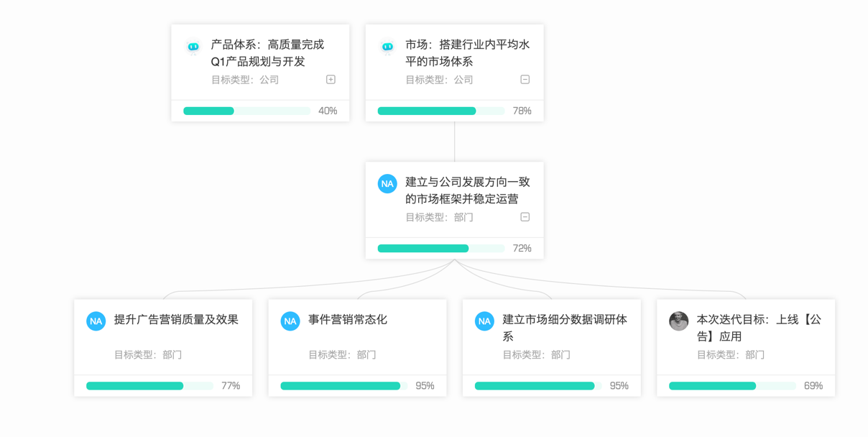Click the robot icon on 产品体系 card
Viewport: 868px width, 437px height.
[193, 47]
